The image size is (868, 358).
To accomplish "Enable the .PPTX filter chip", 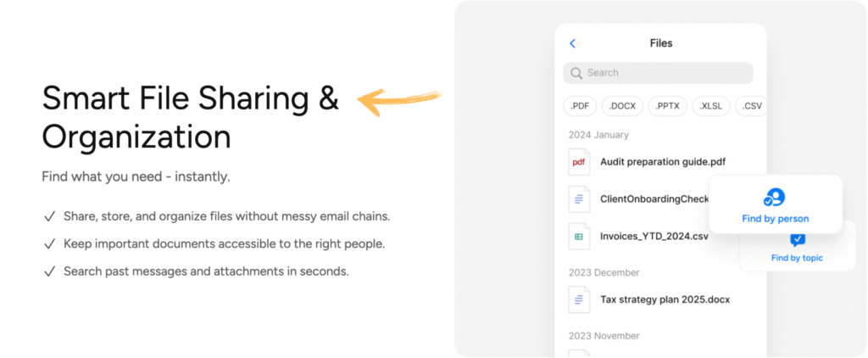I will 668,106.
